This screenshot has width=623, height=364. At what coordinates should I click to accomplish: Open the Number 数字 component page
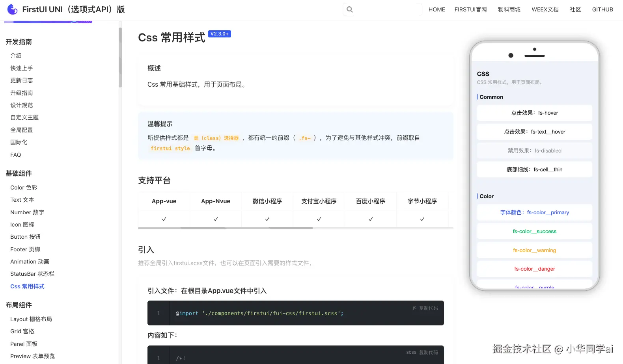tap(27, 212)
